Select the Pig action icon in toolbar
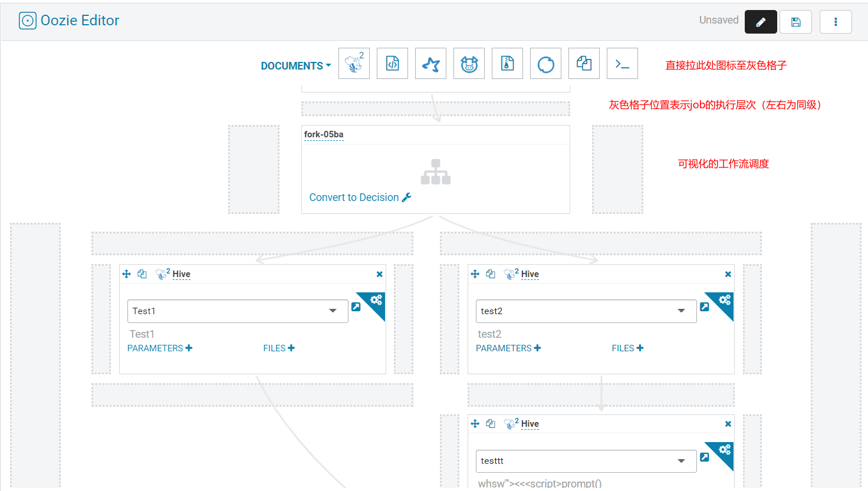868x491 pixels. [x=469, y=64]
